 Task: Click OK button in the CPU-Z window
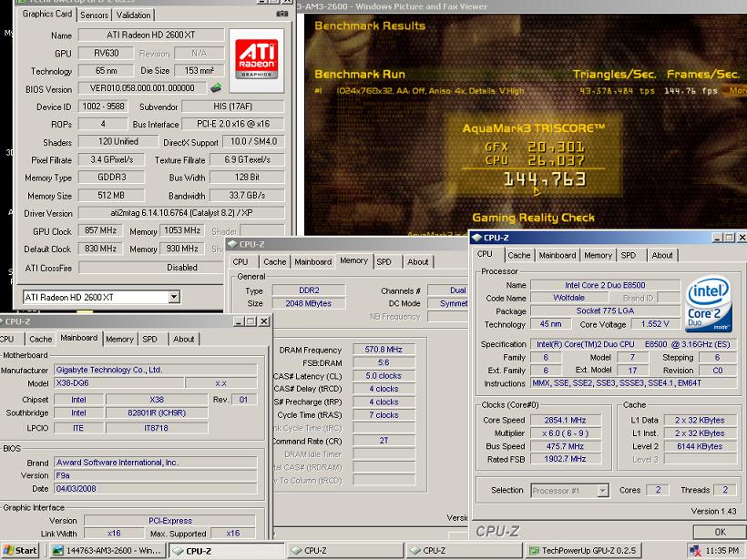pyautogui.click(x=720, y=532)
